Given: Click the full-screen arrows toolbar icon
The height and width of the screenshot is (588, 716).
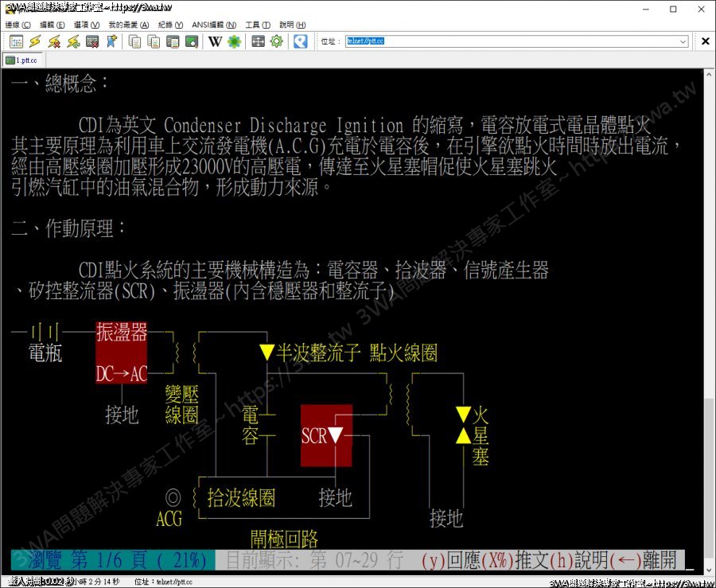Looking at the screenshot, I should (x=258, y=41).
